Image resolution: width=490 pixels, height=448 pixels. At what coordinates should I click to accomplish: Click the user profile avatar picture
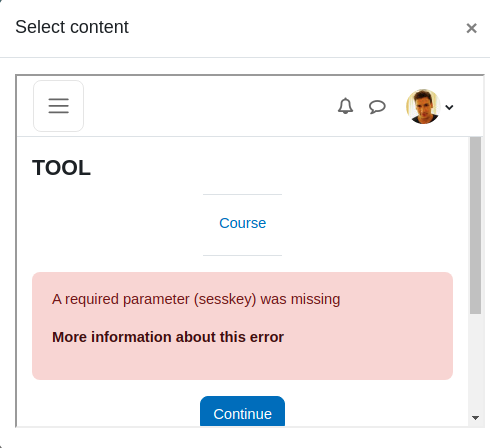tap(423, 107)
